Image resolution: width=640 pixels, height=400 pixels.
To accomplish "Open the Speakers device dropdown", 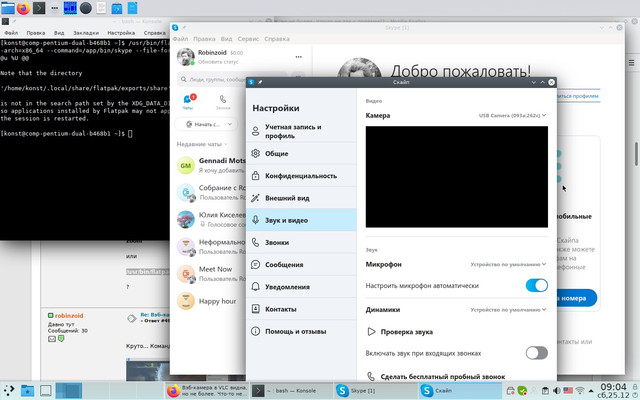I will [508, 309].
